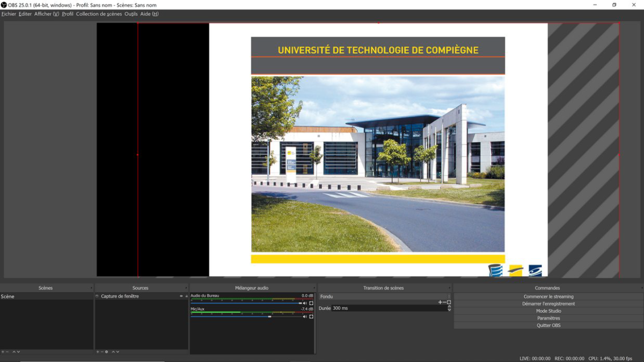Viewport: 644px width, 362px height.
Task: Open the Afficher menu
Action: click(47, 14)
